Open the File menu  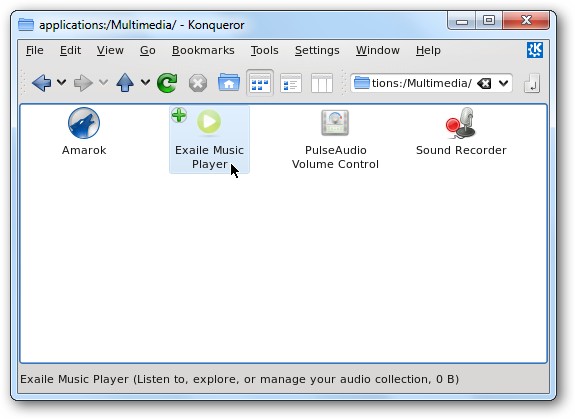click(35, 50)
